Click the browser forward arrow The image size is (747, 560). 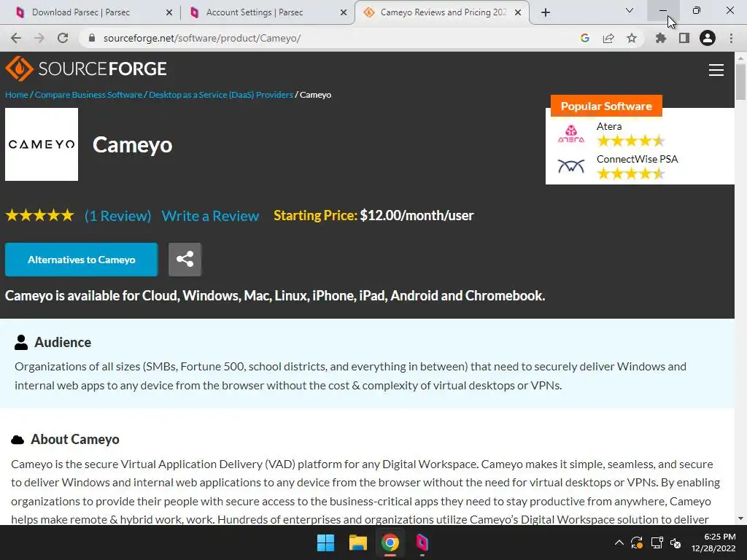coord(39,38)
